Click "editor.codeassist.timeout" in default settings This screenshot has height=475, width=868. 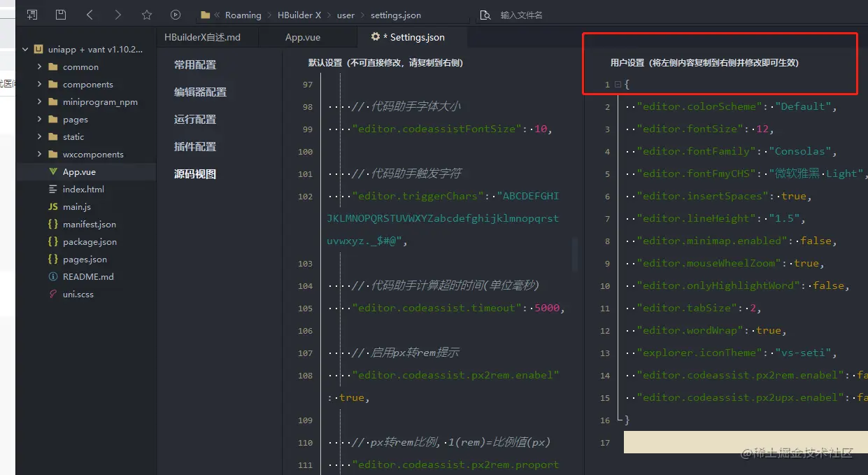[x=439, y=309]
